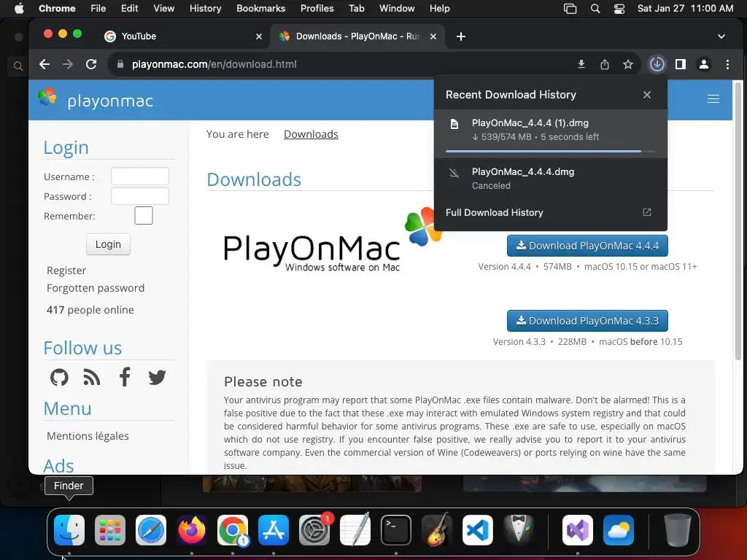Open PlayOnMac GitHub icon under Follow us
Image resolution: width=747 pixels, height=560 pixels.
point(59,377)
